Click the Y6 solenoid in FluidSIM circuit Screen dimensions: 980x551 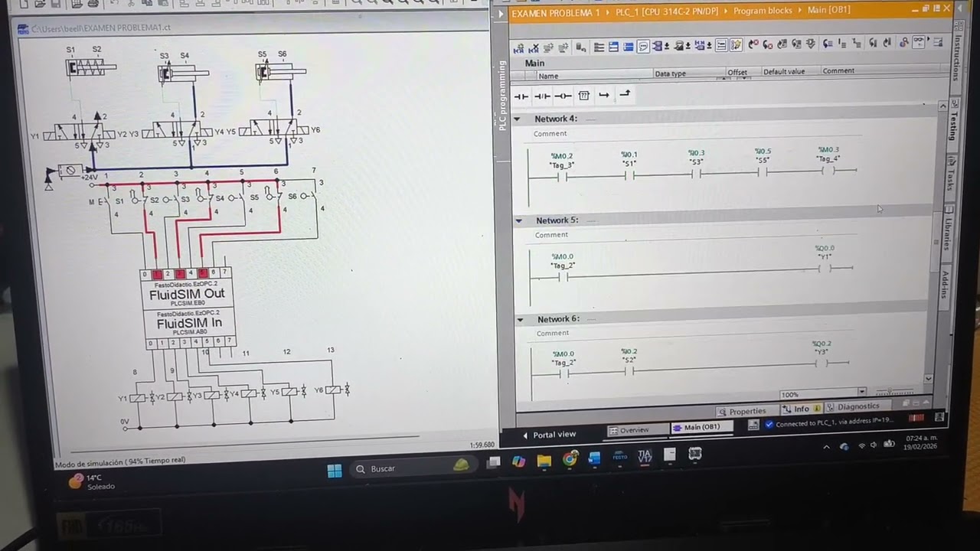pyautogui.click(x=334, y=390)
